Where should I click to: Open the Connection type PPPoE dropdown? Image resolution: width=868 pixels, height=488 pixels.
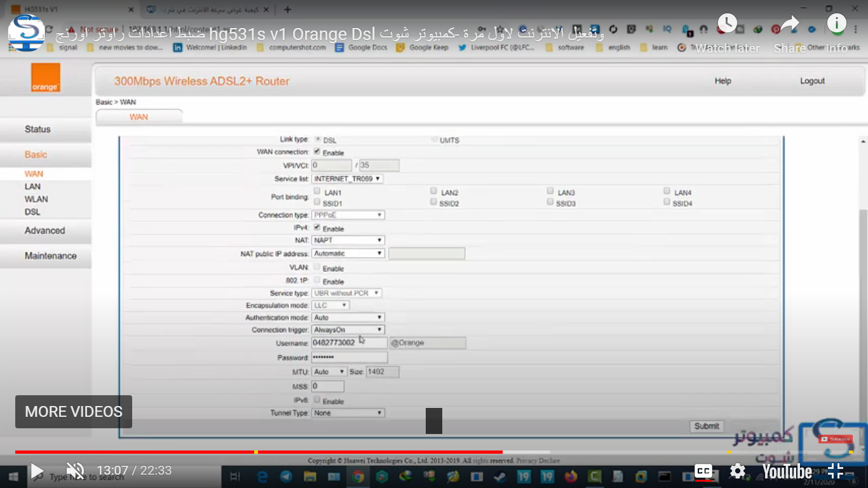coord(348,215)
